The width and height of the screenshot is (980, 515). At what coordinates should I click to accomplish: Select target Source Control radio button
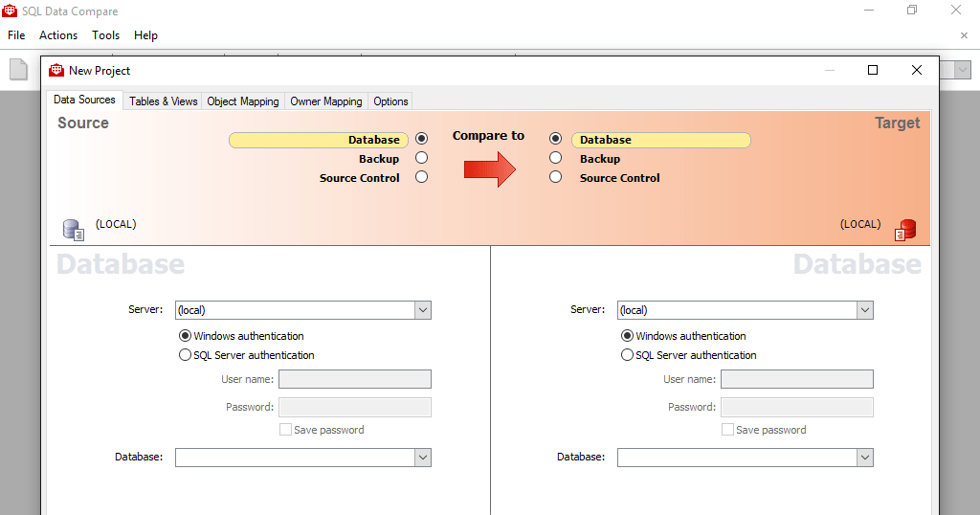[555, 177]
